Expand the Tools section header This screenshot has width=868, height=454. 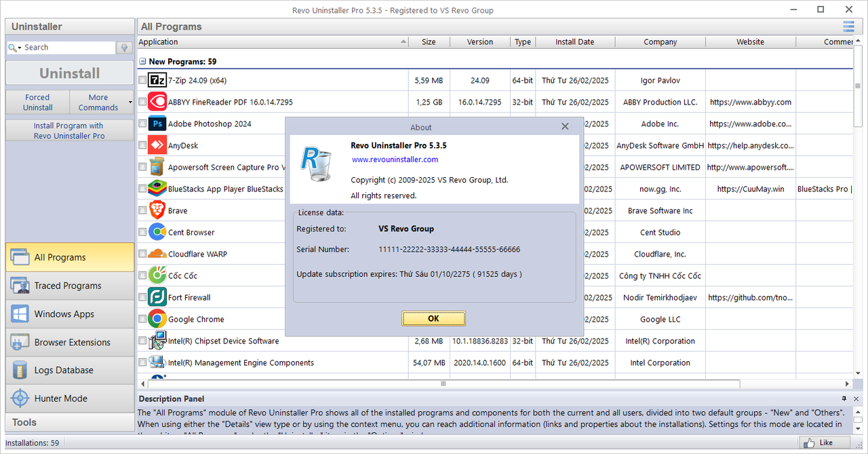pyautogui.click(x=70, y=422)
